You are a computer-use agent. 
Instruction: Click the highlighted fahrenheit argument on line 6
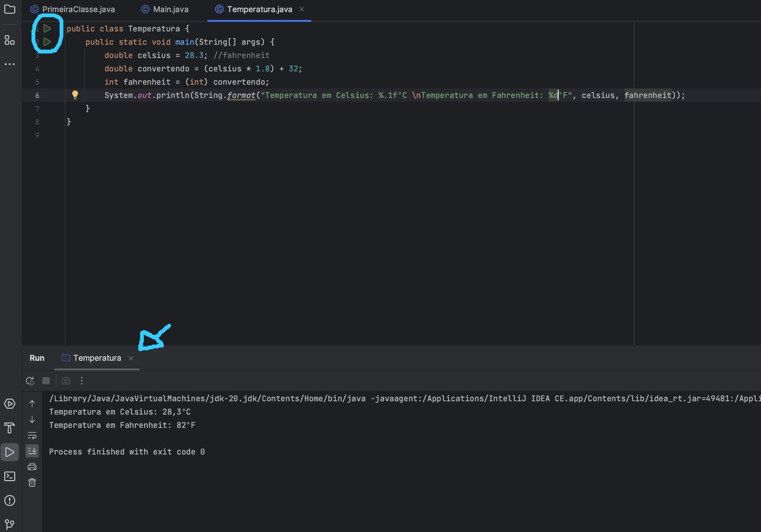pyautogui.click(x=648, y=96)
